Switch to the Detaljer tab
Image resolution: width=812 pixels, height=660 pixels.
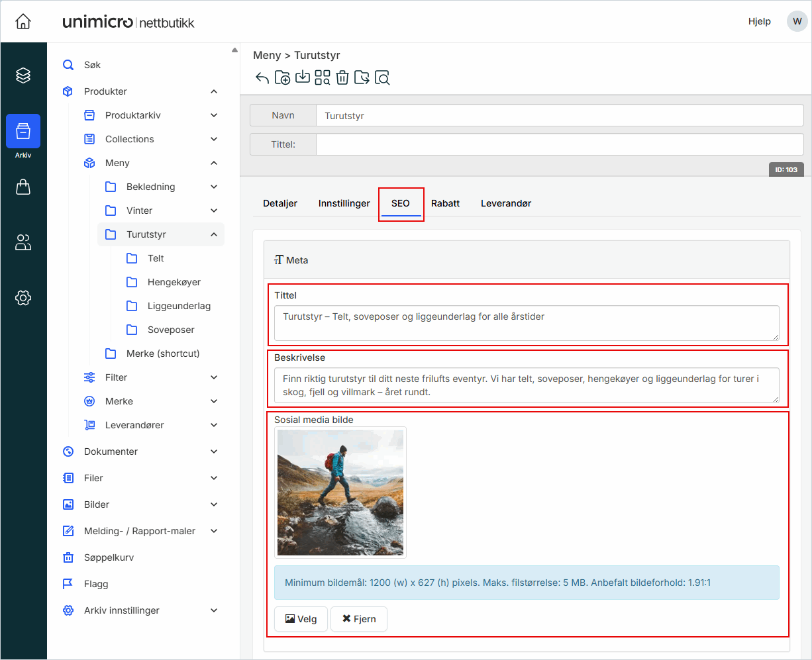click(x=280, y=203)
